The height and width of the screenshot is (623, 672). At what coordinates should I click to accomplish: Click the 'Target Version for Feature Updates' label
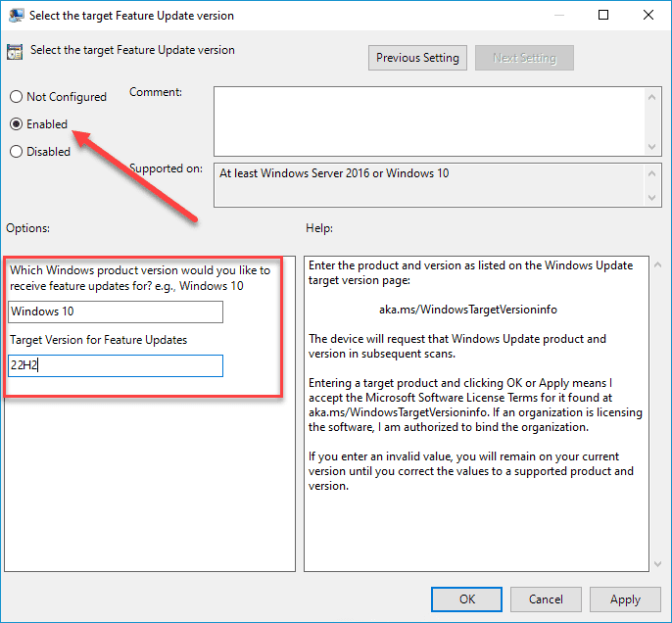pos(99,340)
